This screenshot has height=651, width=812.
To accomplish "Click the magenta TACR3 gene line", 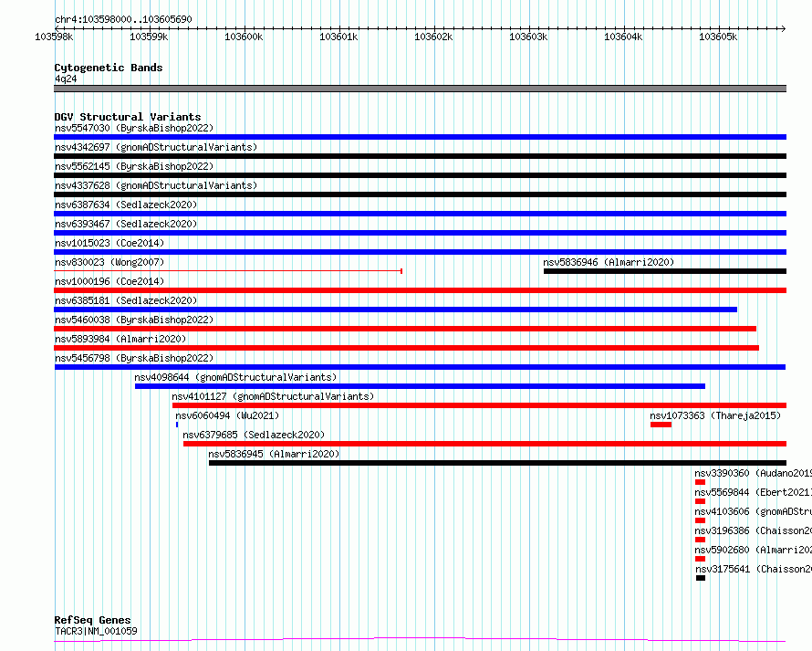I will coord(420,640).
